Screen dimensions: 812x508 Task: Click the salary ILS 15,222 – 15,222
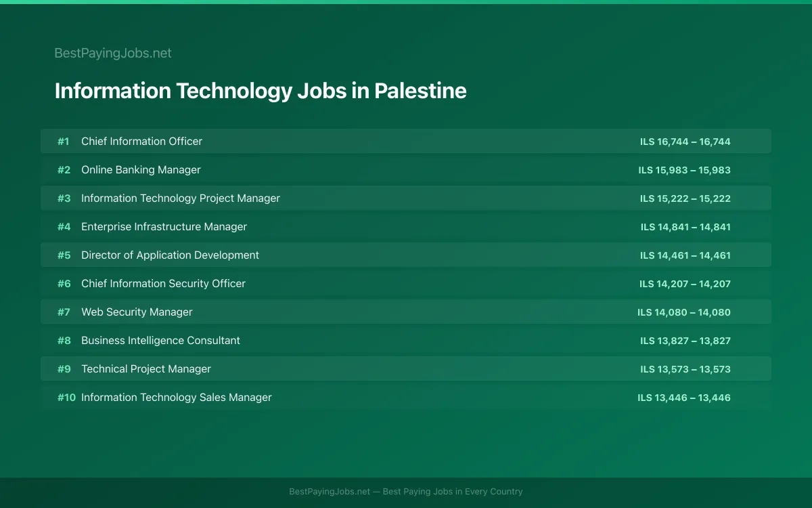[x=685, y=198]
